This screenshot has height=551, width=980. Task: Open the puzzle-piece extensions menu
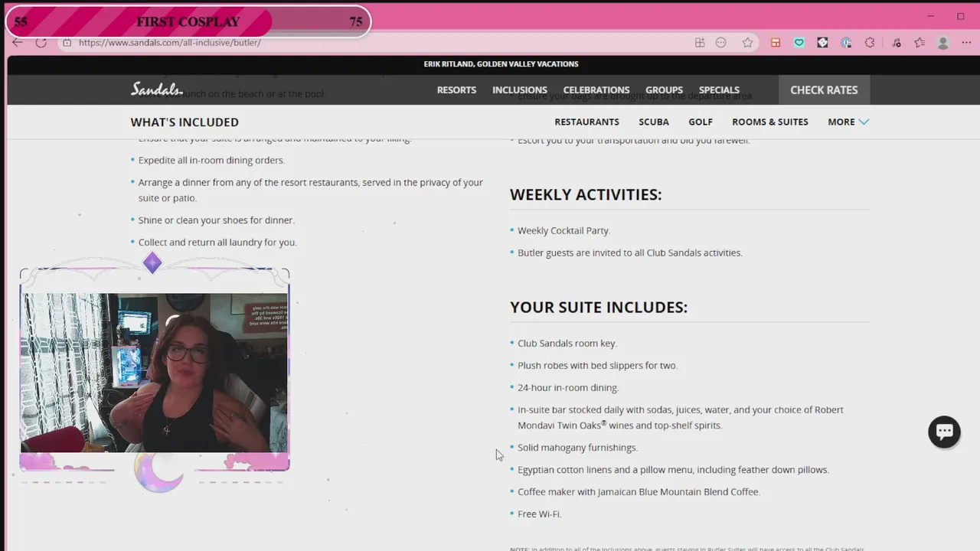pos(870,43)
